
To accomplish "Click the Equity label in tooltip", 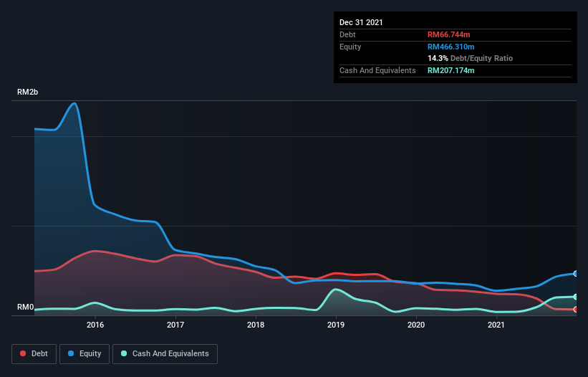I will coord(350,47).
